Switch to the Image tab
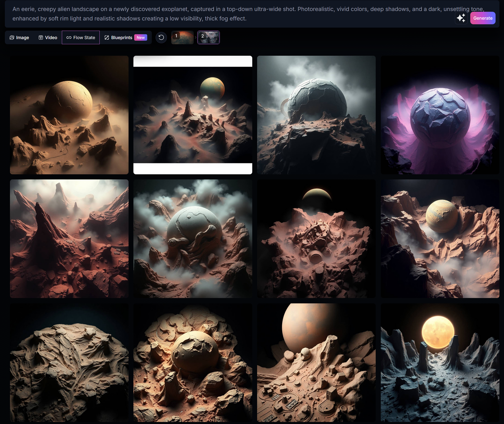The height and width of the screenshot is (424, 504). 19,38
